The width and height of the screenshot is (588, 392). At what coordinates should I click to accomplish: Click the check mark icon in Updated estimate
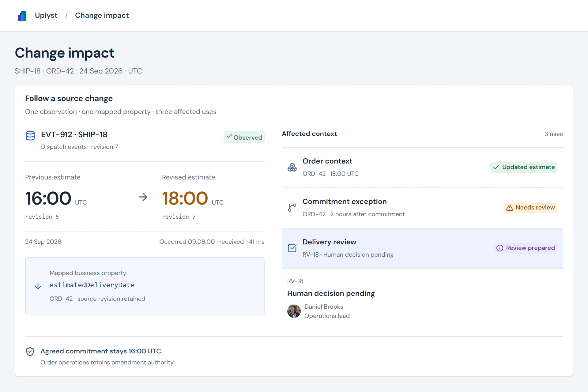coord(496,167)
